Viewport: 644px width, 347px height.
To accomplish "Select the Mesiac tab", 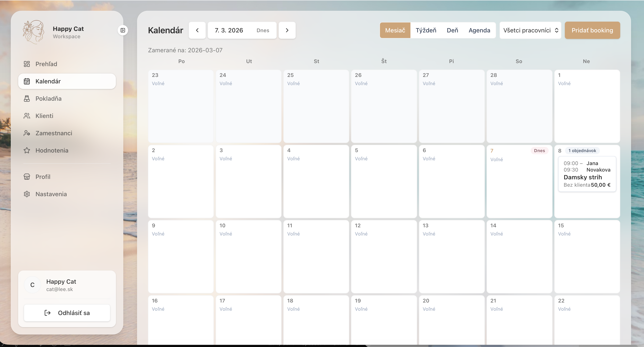I will pyautogui.click(x=395, y=30).
